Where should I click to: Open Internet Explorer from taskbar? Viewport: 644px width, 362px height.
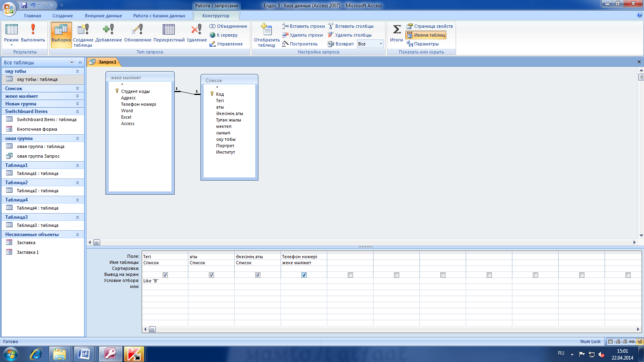point(36,354)
